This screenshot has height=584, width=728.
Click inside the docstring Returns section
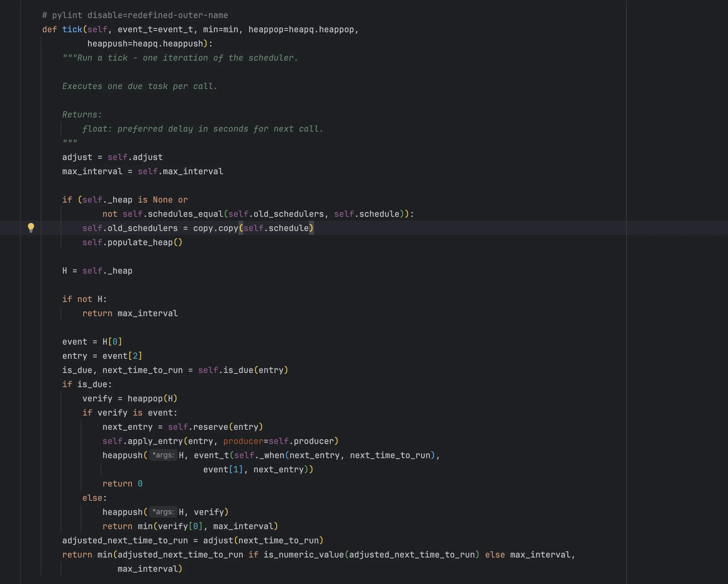[82, 115]
